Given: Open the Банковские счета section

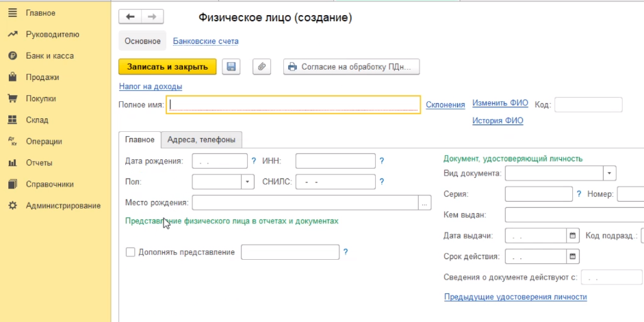Looking at the screenshot, I should click(205, 41).
